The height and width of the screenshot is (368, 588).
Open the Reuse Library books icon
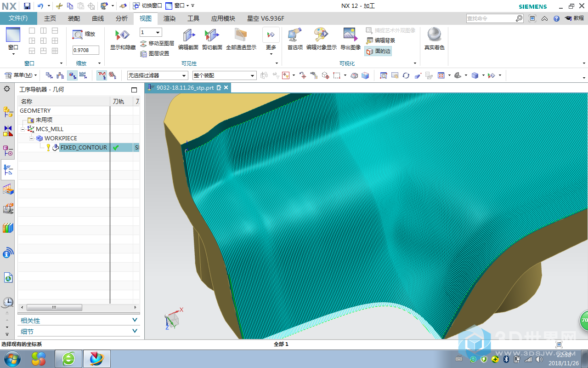(x=8, y=228)
